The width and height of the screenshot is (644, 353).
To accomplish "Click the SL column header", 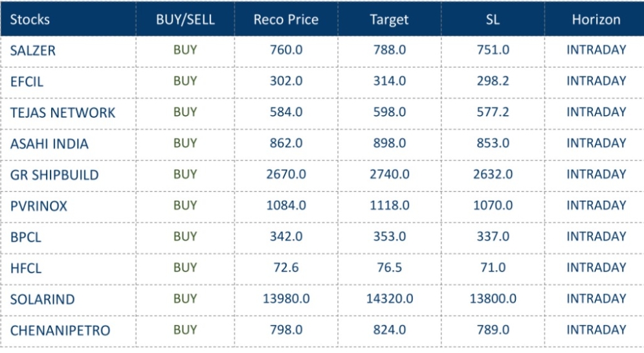I will pos(493,19).
